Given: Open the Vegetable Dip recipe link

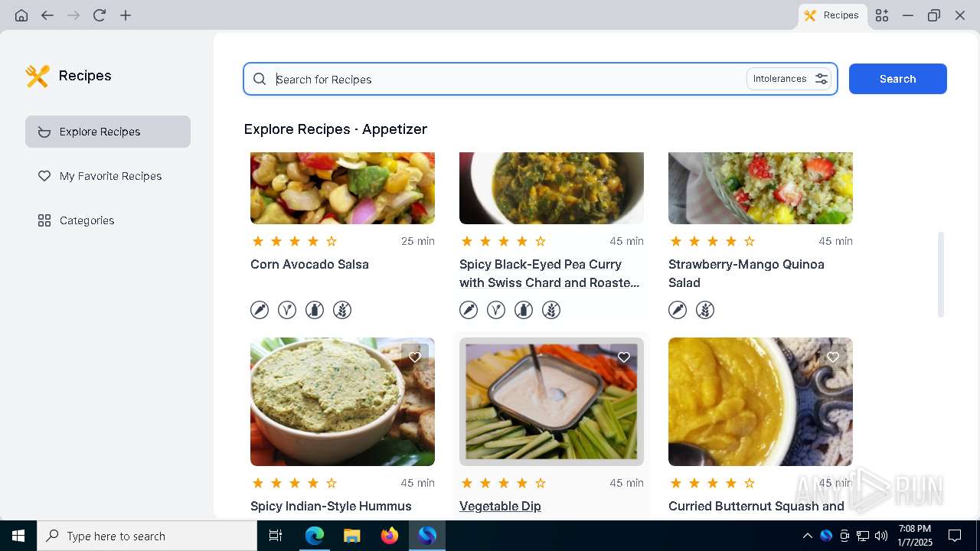Looking at the screenshot, I should pos(500,506).
